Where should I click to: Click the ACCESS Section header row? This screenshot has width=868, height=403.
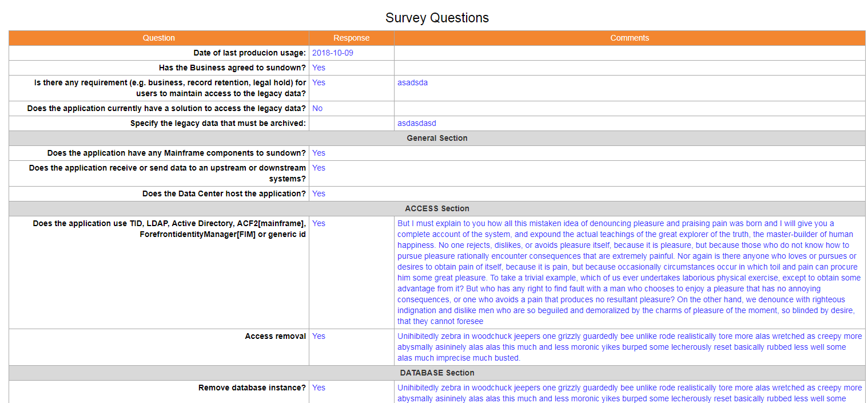click(x=437, y=208)
